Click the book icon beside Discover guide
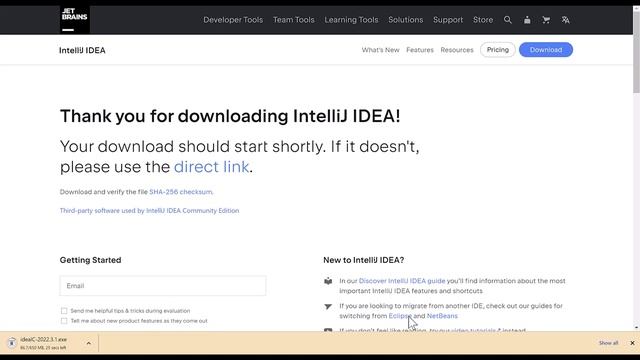The width and height of the screenshot is (640, 360). click(328, 281)
